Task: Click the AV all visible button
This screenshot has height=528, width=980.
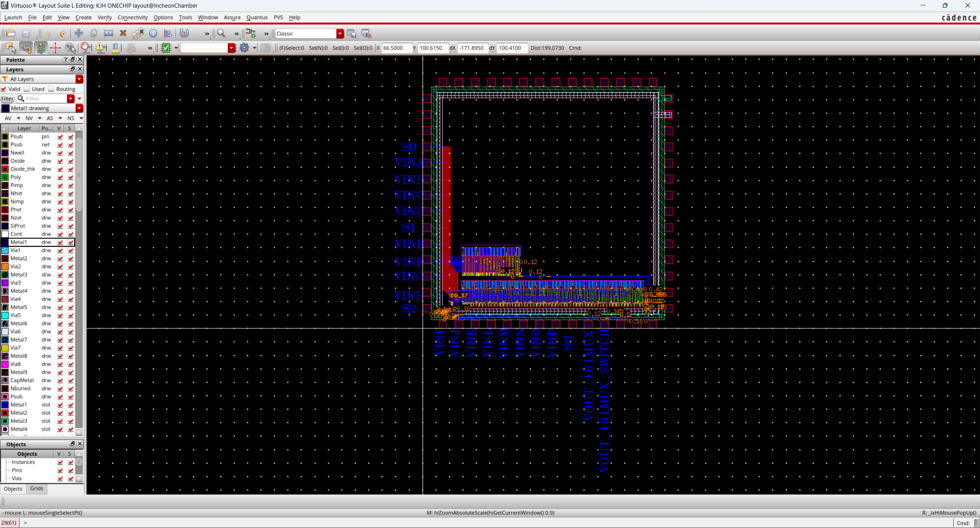Action: (8, 118)
